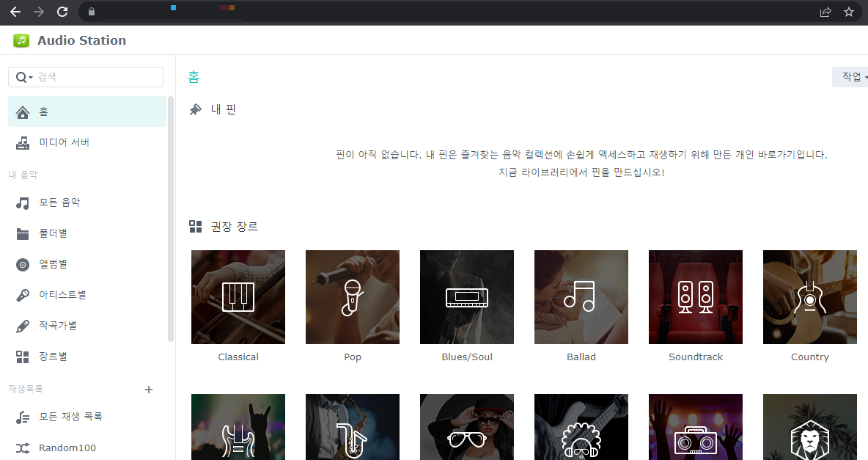The width and height of the screenshot is (868, 460).
Task: Click the Soundtrack label text
Action: [695, 357]
